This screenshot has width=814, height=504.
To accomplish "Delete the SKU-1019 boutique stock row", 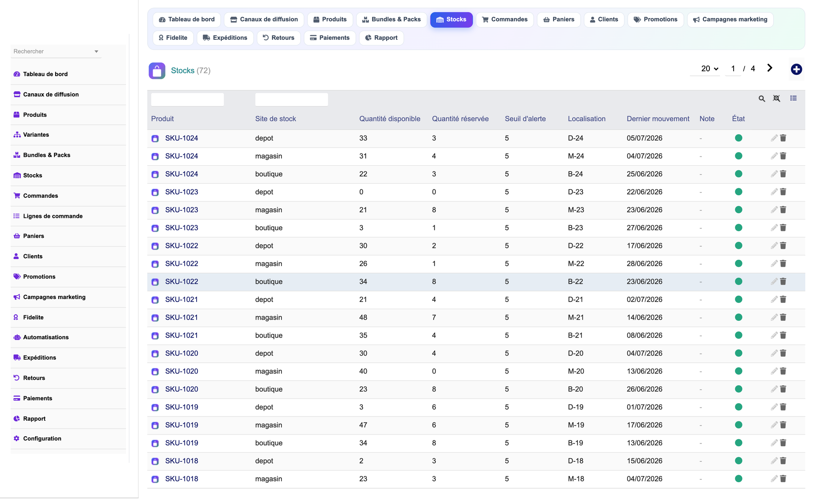I will coord(783,443).
